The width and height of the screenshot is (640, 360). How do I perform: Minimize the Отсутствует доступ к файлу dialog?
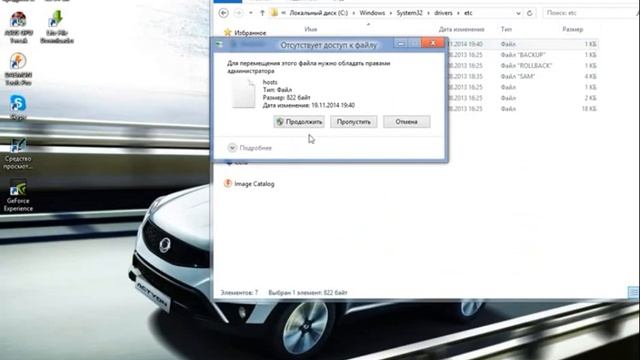pyautogui.click(x=401, y=43)
